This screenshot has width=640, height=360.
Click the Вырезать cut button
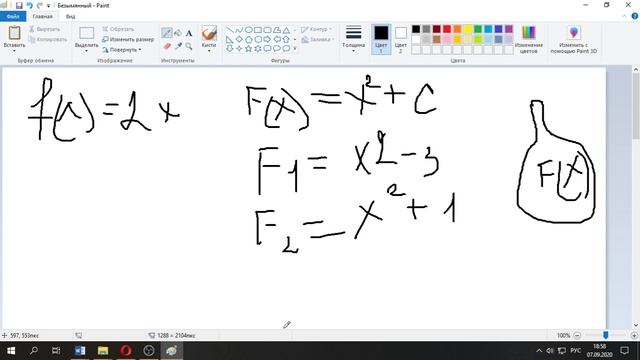click(x=44, y=29)
